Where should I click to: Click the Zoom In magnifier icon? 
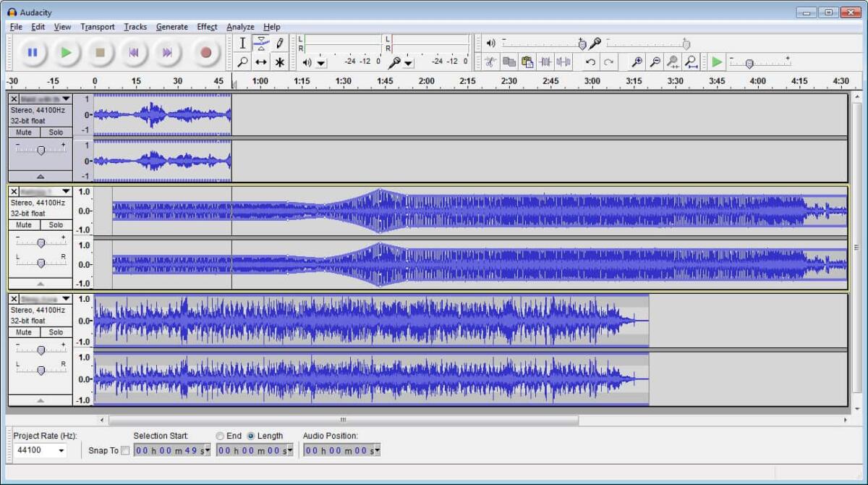click(637, 62)
